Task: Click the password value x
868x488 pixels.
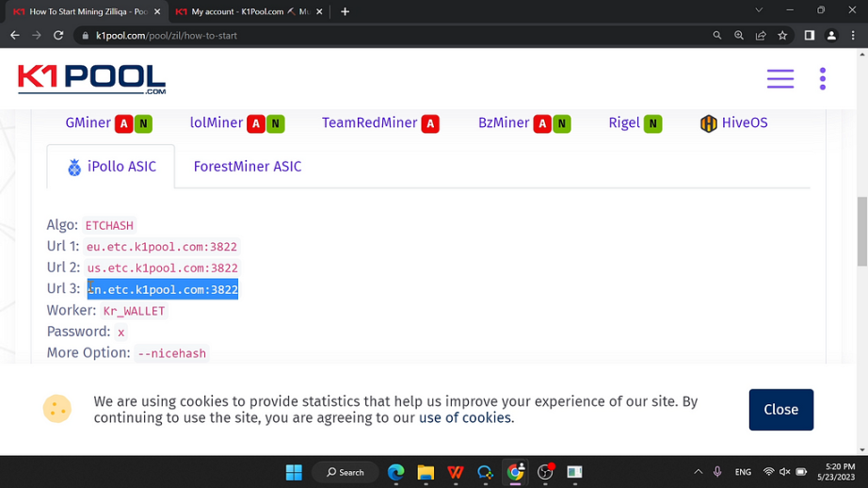Action: point(121,333)
